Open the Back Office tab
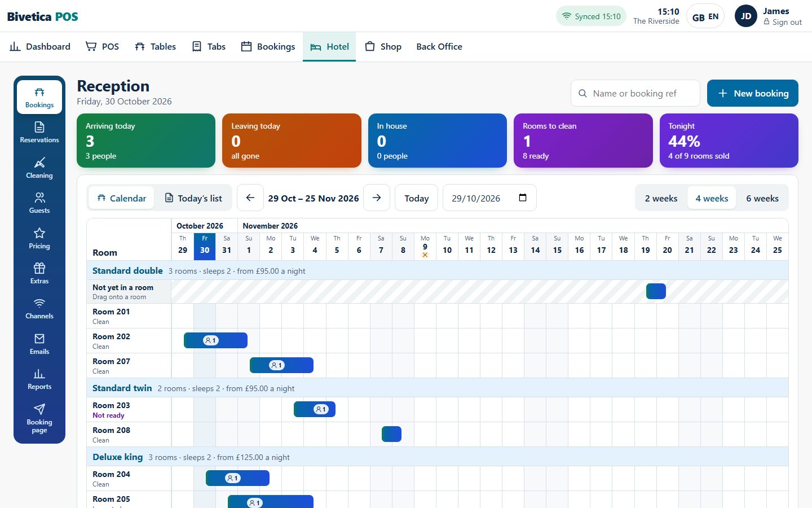The width and height of the screenshot is (812, 508). (439, 46)
